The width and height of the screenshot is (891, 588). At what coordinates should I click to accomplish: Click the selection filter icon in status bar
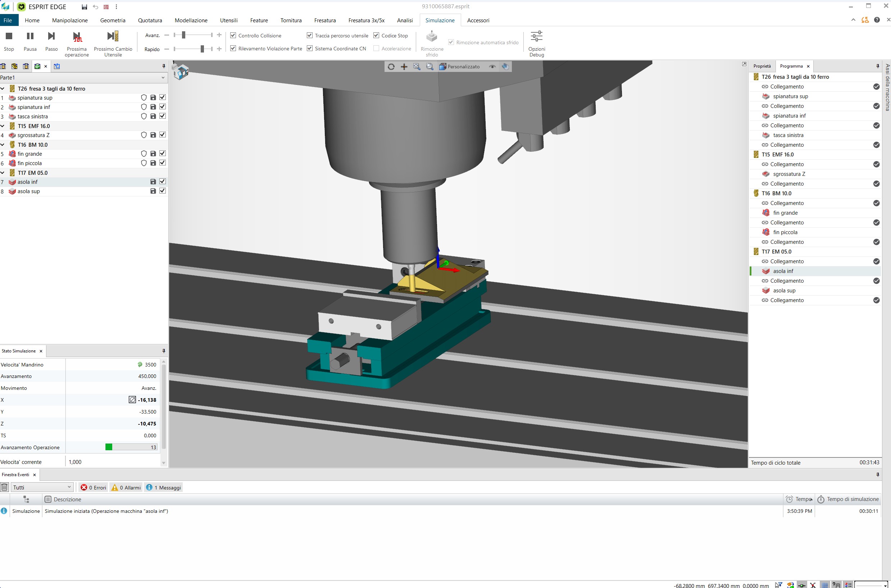click(778, 585)
